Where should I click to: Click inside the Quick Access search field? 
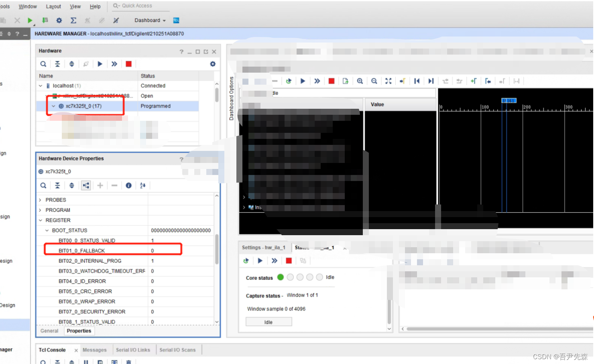click(138, 6)
